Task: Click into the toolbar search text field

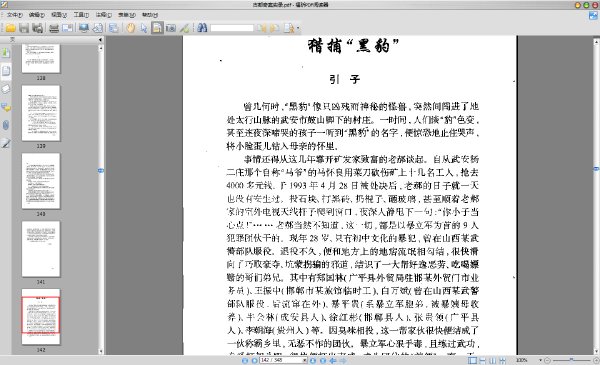Action: pyautogui.click(x=232, y=28)
